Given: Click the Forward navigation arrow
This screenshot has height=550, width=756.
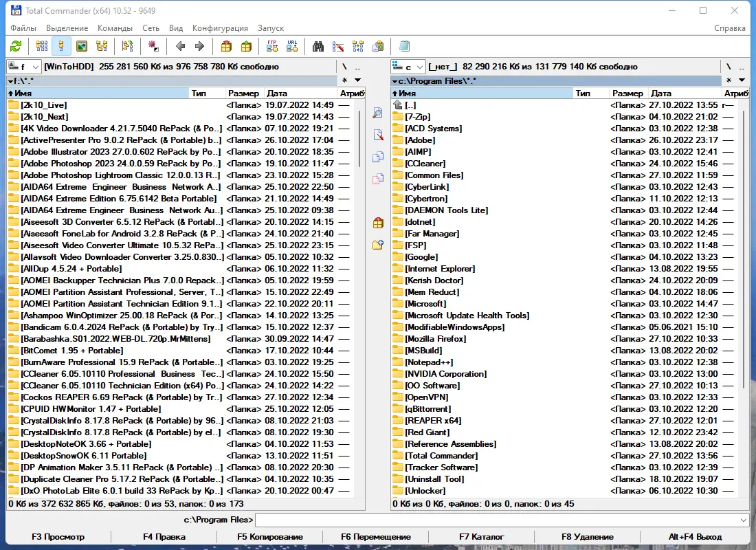Looking at the screenshot, I should (199, 46).
